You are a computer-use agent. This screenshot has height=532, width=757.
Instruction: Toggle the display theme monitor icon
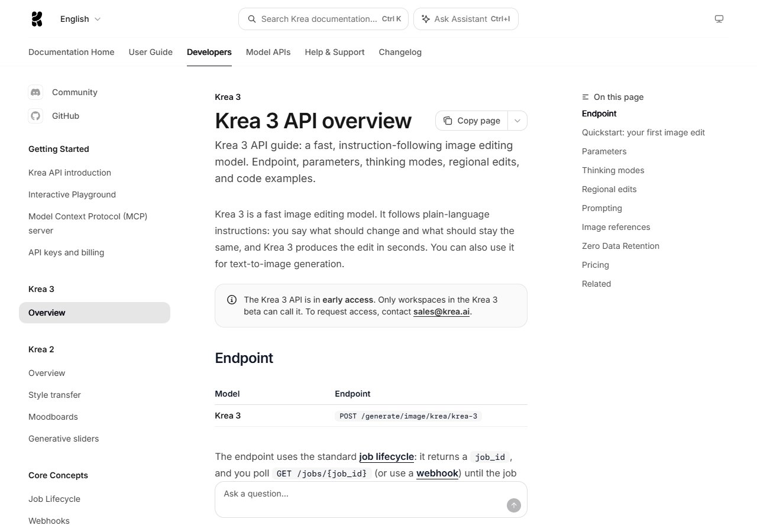(719, 19)
